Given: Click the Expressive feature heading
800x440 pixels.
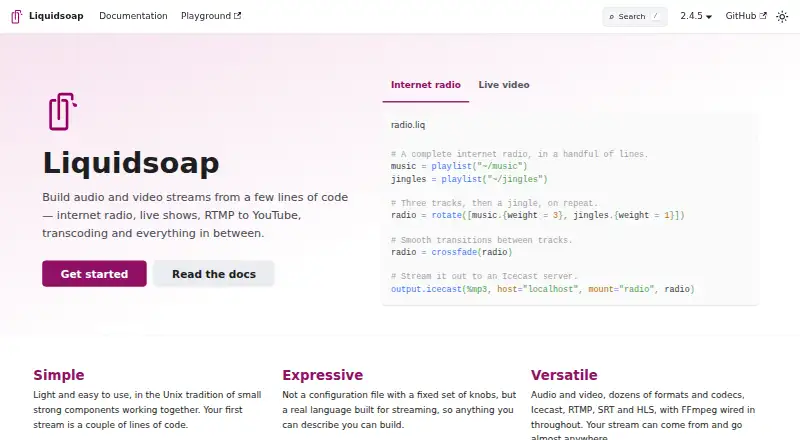Looking at the screenshot, I should pyautogui.click(x=322, y=375).
